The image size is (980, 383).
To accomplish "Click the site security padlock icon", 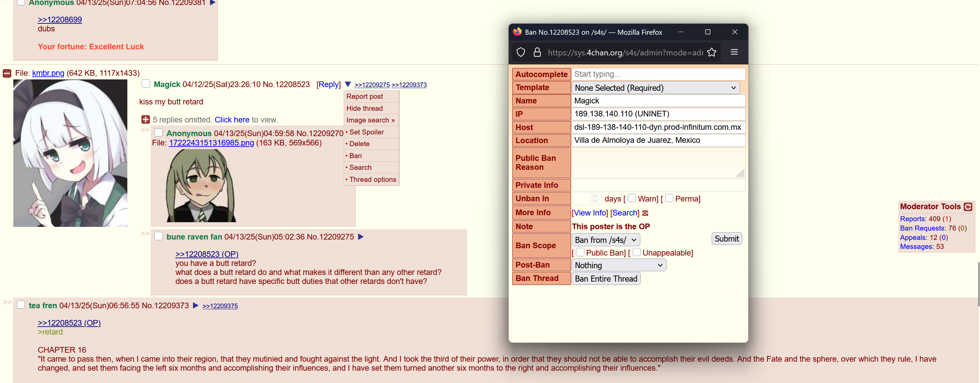I will 537,52.
